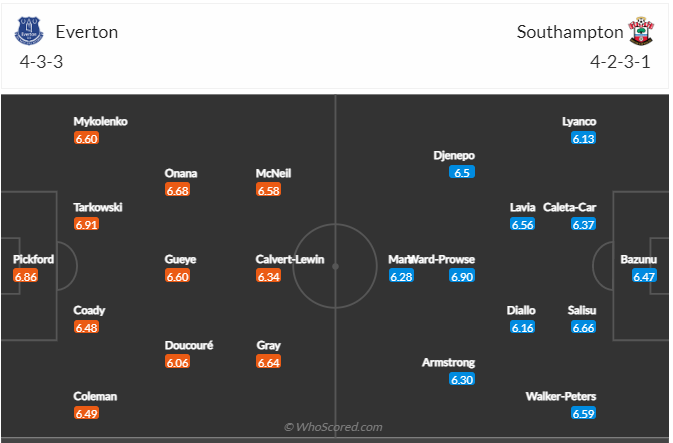Open the Southampton team name link
The width and height of the screenshot is (673, 443).
(x=569, y=32)
